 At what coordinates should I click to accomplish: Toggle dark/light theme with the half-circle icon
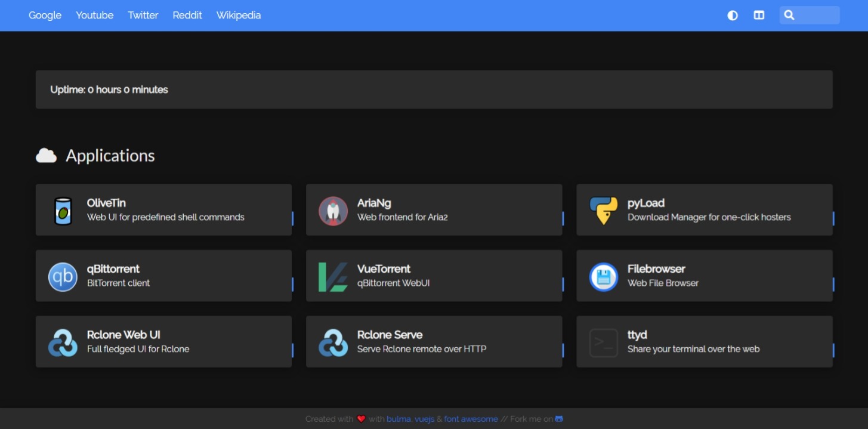[x=733, y=16]
